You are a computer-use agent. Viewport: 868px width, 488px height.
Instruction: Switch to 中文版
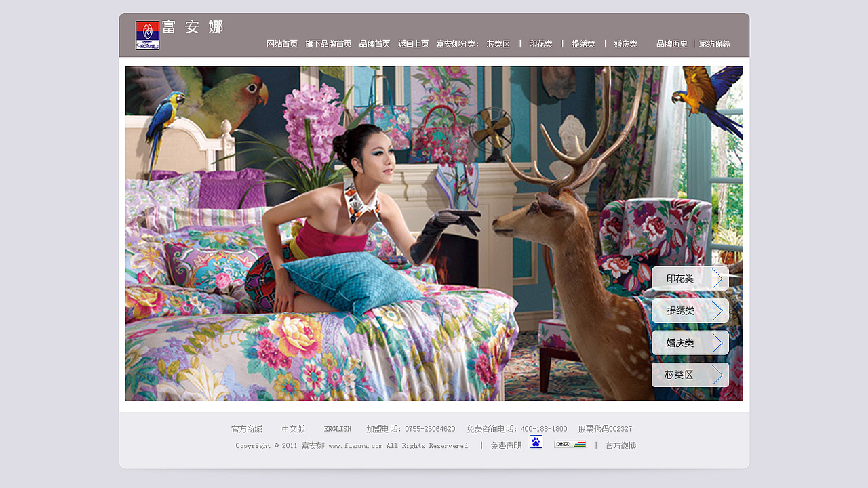pyautogui.click(x=294, y=429)
